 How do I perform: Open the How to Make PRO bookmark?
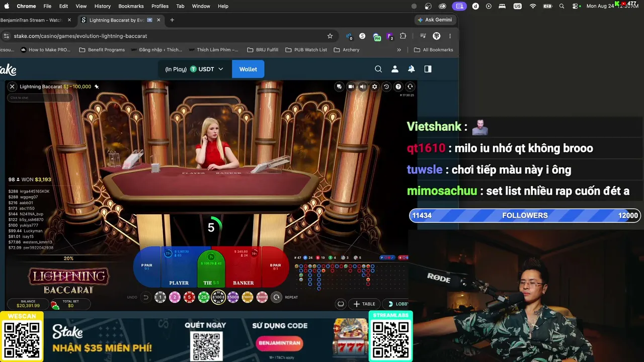(46, 50)
